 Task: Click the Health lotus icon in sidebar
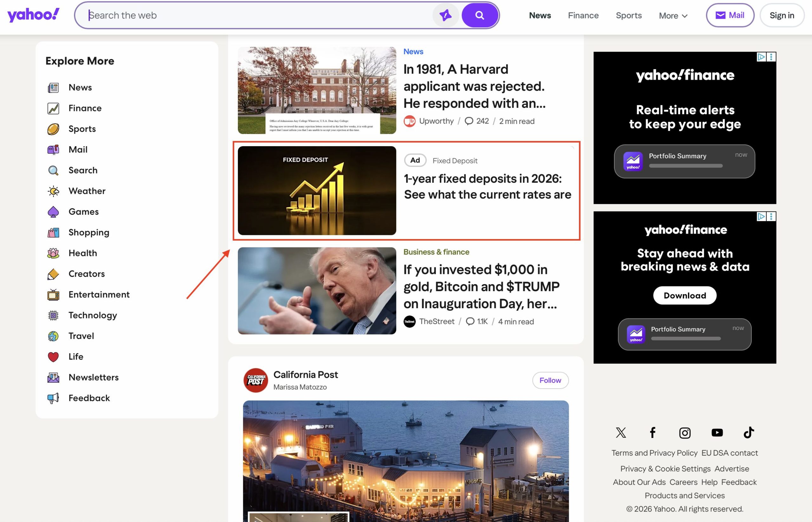point(53,253)
